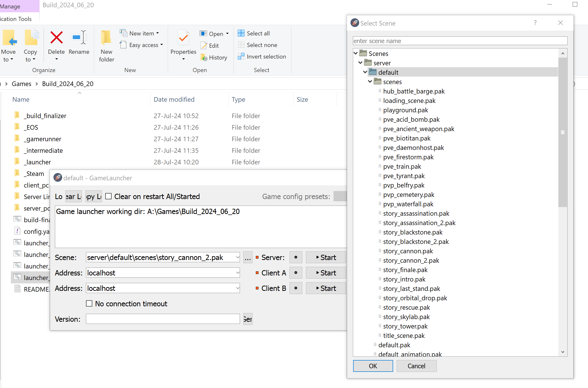Collapse the scenes folder in tree
The height and width of the screenshot is (388, 588).
click(x=370, y=82)
